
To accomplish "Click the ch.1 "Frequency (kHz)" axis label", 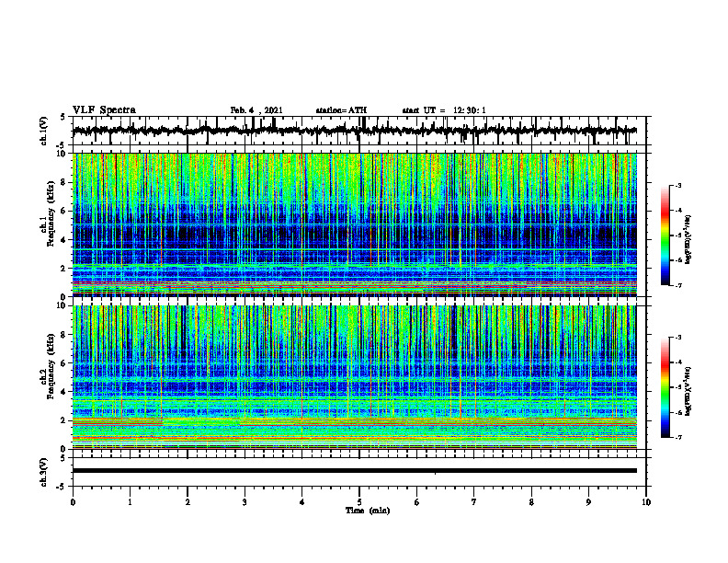I will (x=51, y=213).
